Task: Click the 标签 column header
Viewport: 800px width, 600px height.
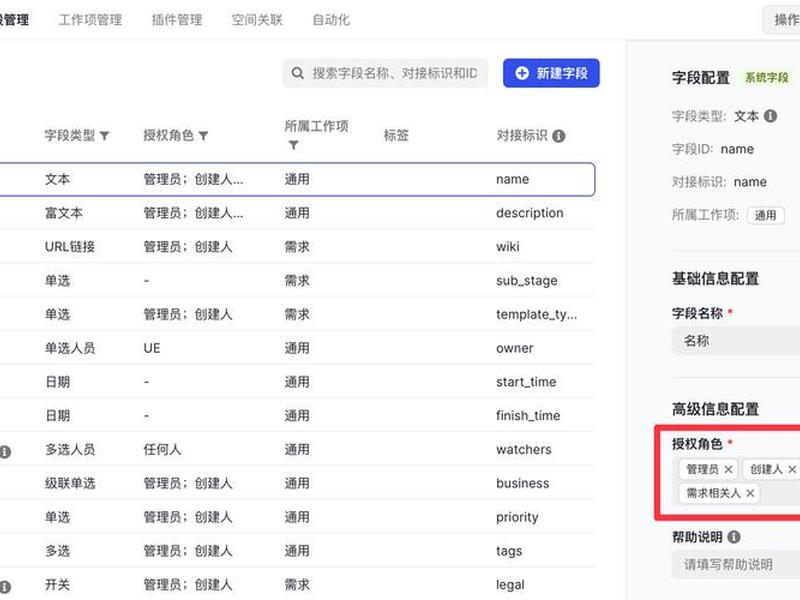Action: [396, 135]
